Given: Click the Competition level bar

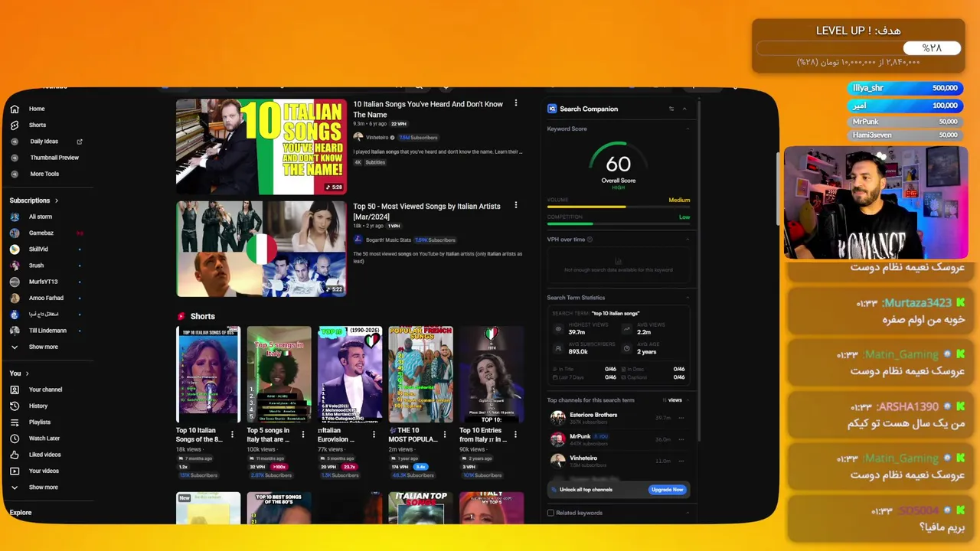Looking at the screenshot, I should point(619,223).
